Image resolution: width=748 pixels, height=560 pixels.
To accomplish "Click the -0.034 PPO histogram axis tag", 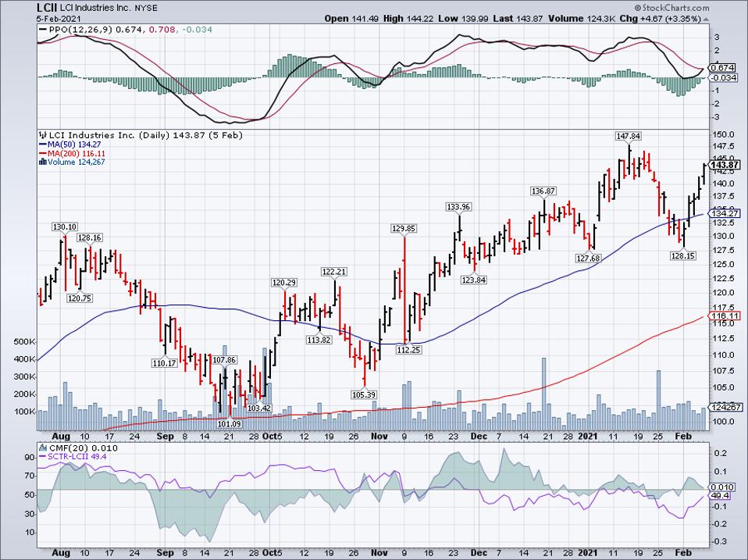I will (x=725, y=78).
